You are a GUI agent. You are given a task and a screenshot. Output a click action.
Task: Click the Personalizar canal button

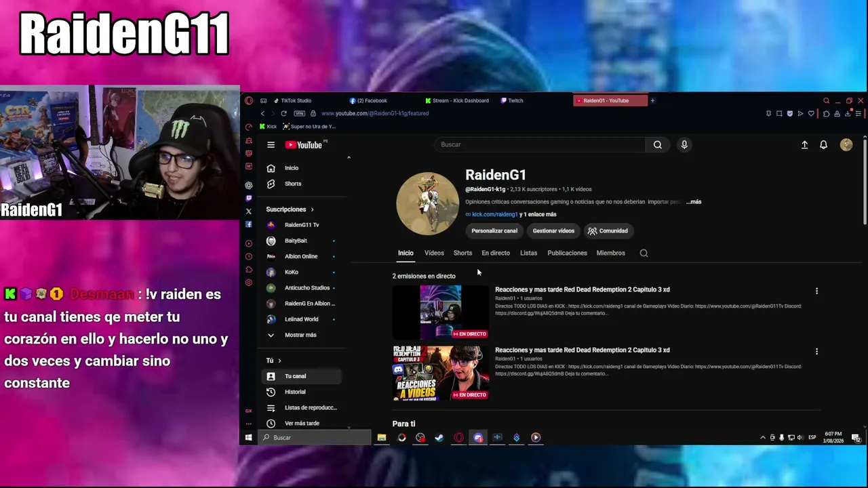(494, 230)
